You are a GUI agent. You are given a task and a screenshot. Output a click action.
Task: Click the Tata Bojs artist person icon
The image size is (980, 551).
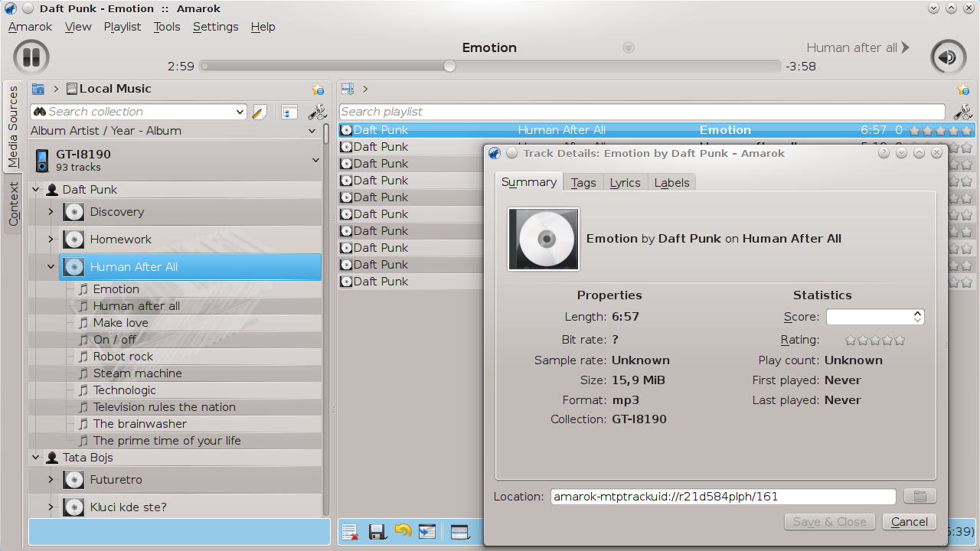[52, 457]
